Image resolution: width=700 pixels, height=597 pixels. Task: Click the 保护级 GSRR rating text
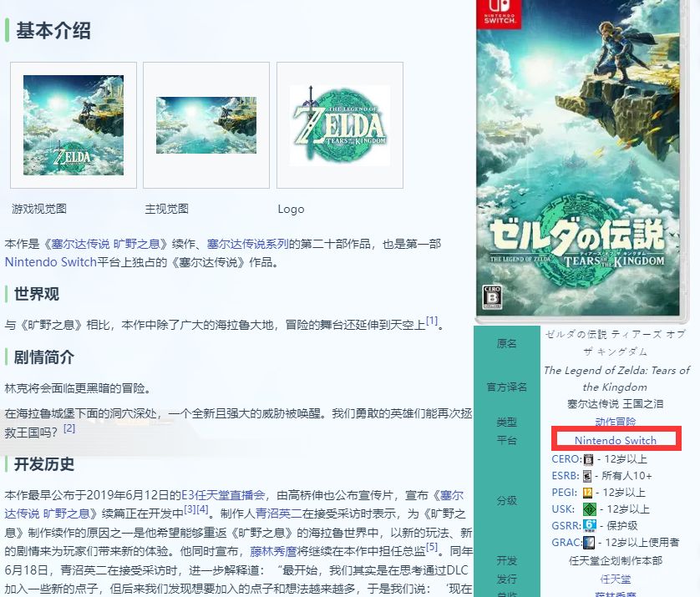tap(622, 525)
